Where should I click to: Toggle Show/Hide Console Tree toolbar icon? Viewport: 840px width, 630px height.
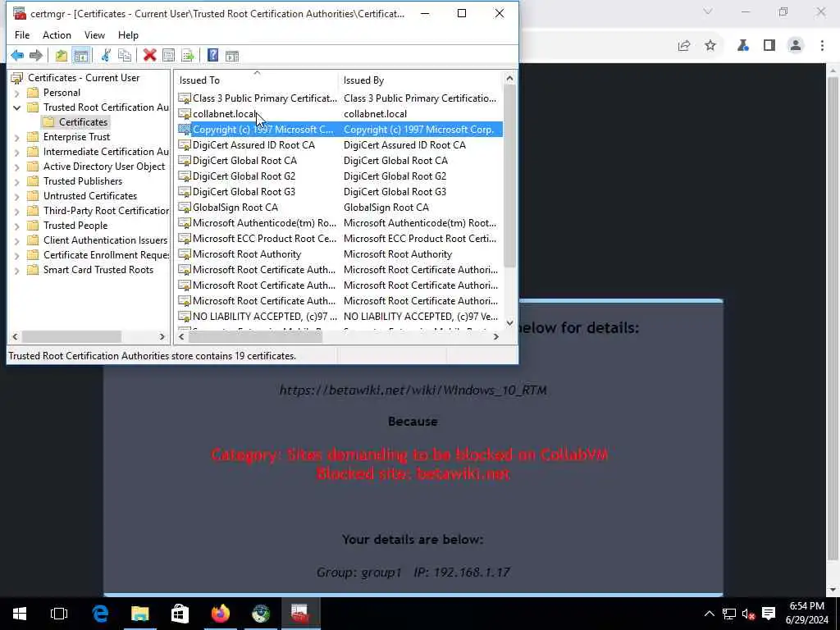click(x=81, y=55)
